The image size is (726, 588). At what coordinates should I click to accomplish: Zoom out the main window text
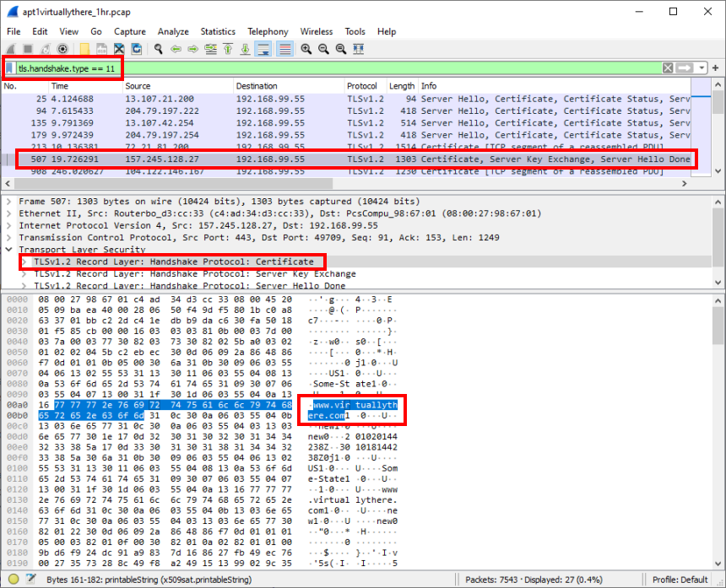click(x=323, y=49)
